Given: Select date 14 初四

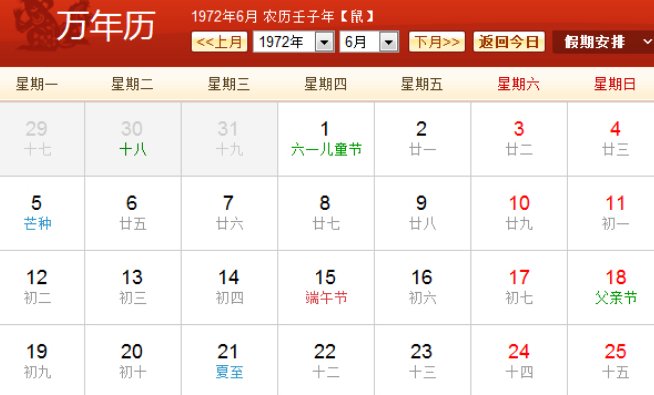Looking at the screenshot, I should pos(229,287).
